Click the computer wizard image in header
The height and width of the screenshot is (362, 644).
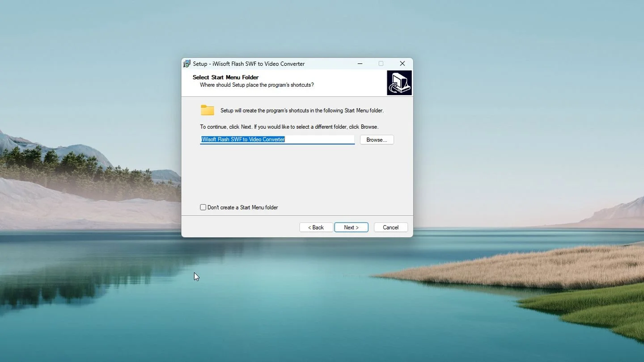(399, 83)
